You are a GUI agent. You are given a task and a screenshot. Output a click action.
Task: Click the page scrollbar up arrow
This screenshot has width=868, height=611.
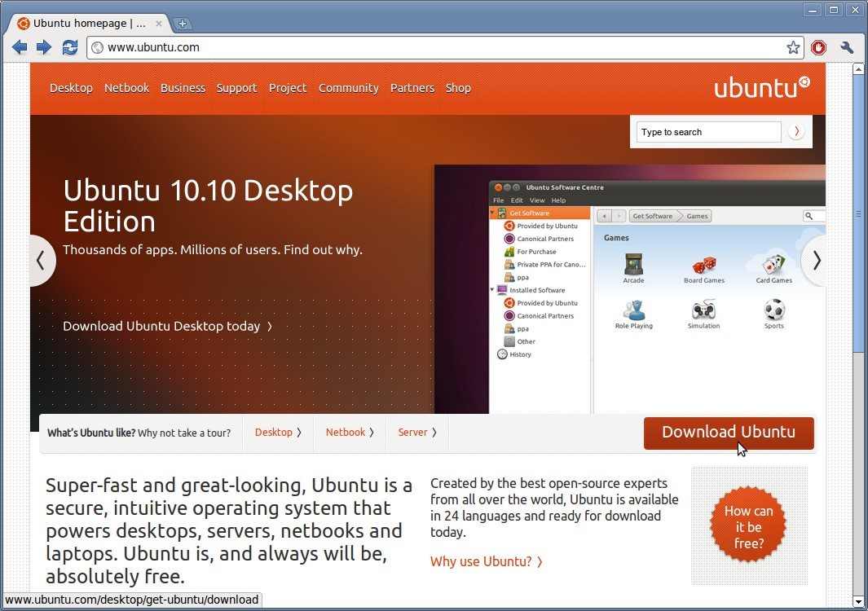click(x=858, y=69)
